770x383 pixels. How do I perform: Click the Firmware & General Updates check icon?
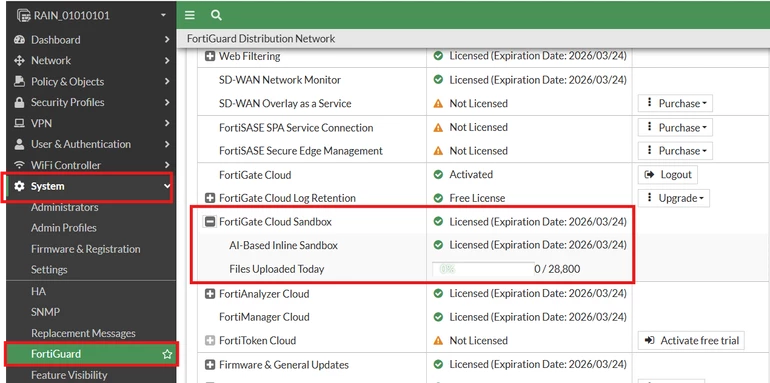(x=439, y=365)
